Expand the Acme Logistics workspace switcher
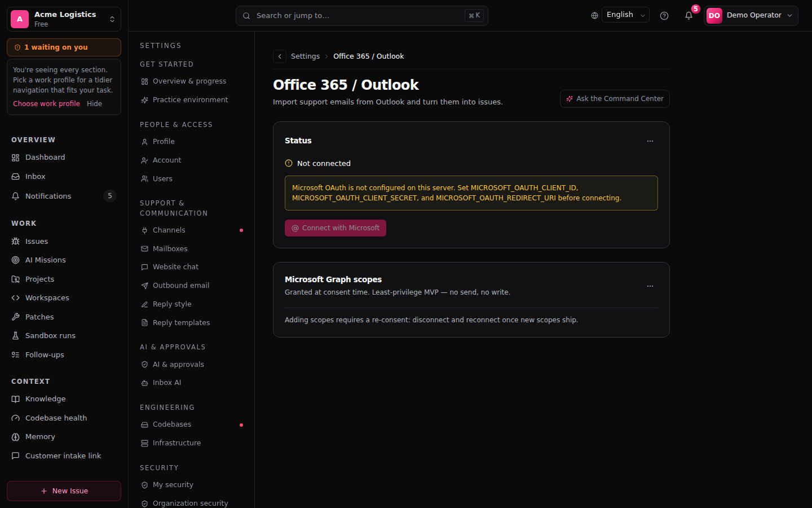This screenshot has width=812, height=508. click(64, 19)
